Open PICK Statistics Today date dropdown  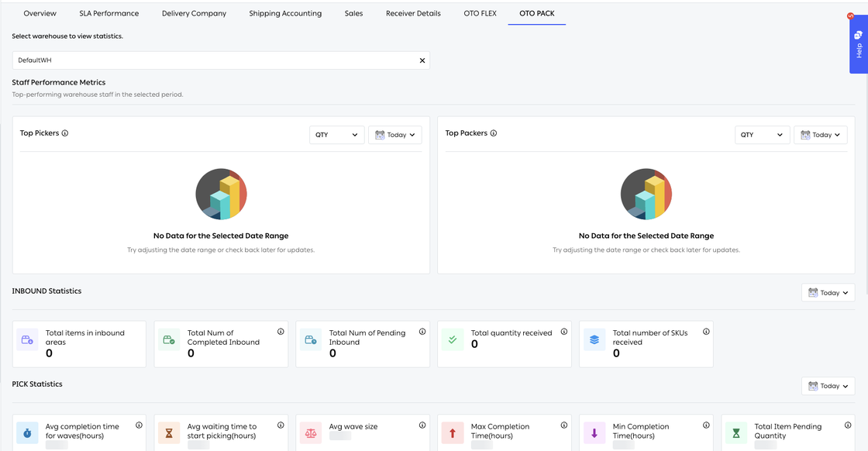(x=828, y=386)
